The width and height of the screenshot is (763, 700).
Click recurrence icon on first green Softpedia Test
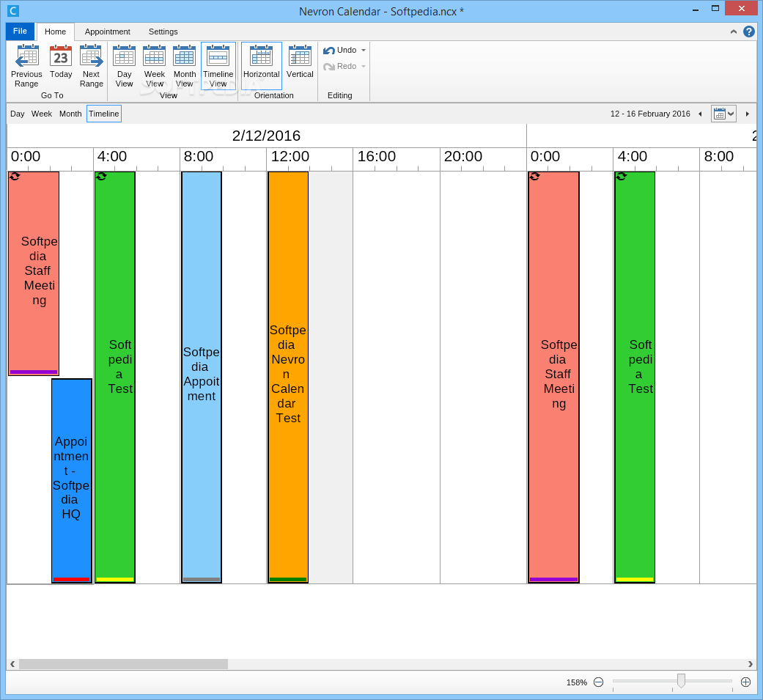[101, 177]
